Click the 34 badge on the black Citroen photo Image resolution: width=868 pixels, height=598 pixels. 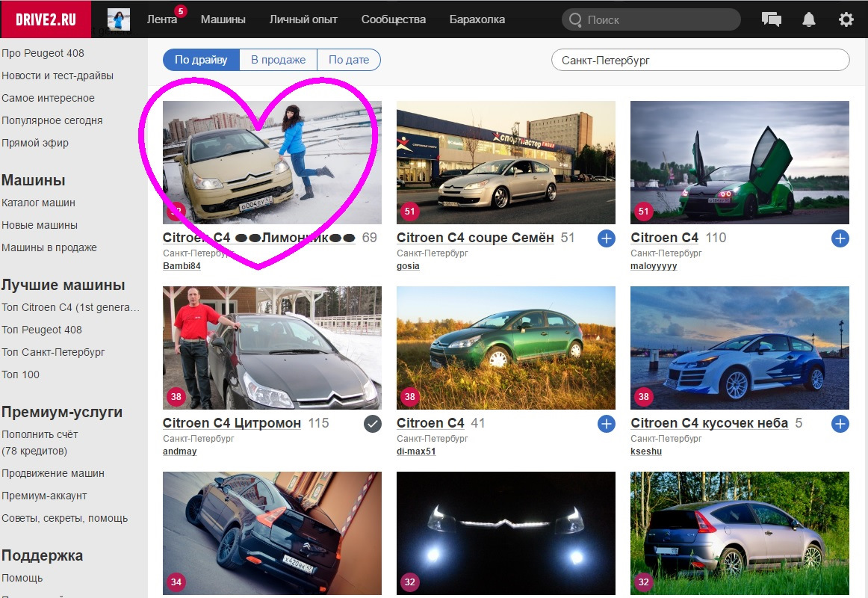(176, 582)
